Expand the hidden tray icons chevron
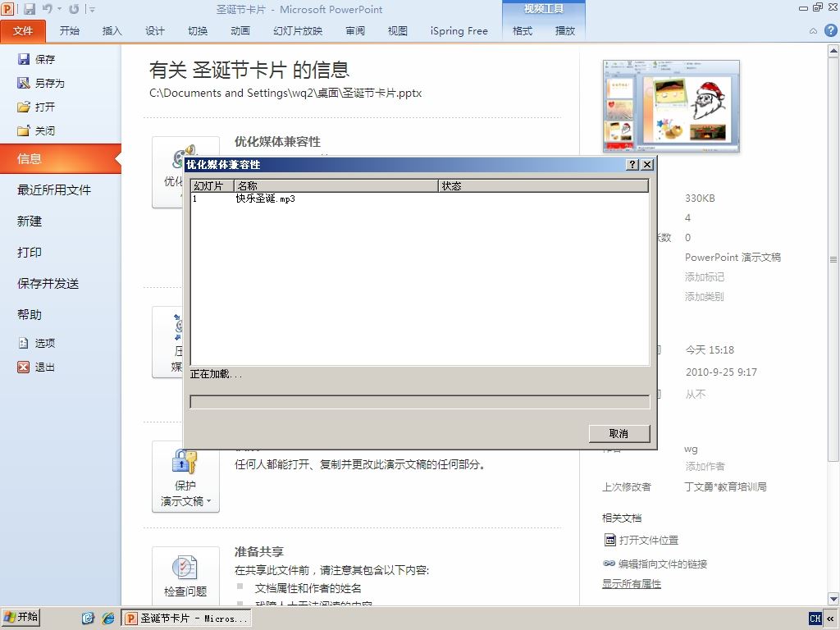Screen dimensions: 840x630 tap(831, 619)
